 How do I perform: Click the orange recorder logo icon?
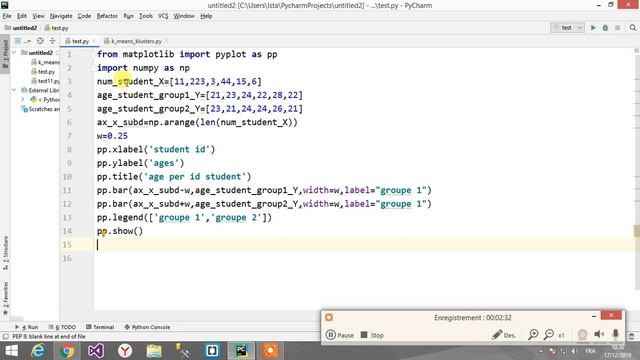(329, 318)
